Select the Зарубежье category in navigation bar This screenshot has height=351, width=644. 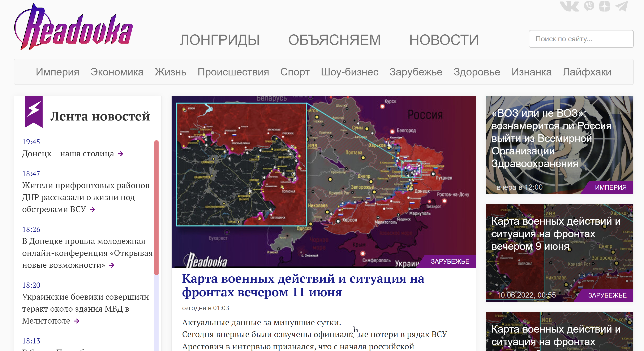[416, 72]
